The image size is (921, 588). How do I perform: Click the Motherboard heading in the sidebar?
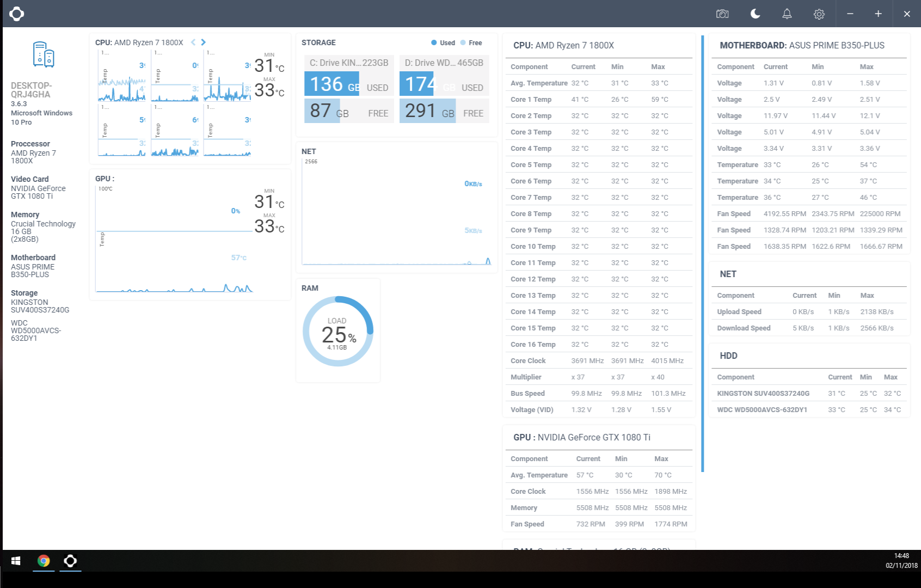[33, 258]
